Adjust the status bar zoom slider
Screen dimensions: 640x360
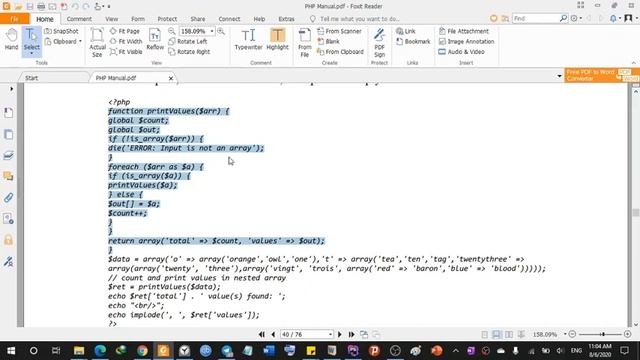click(602, 334)
